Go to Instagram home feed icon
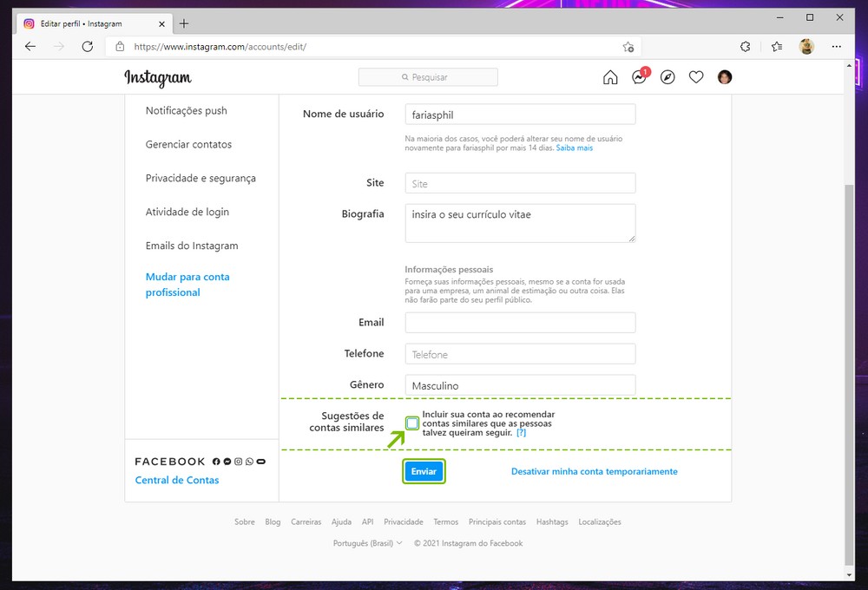 coord(610,77)
